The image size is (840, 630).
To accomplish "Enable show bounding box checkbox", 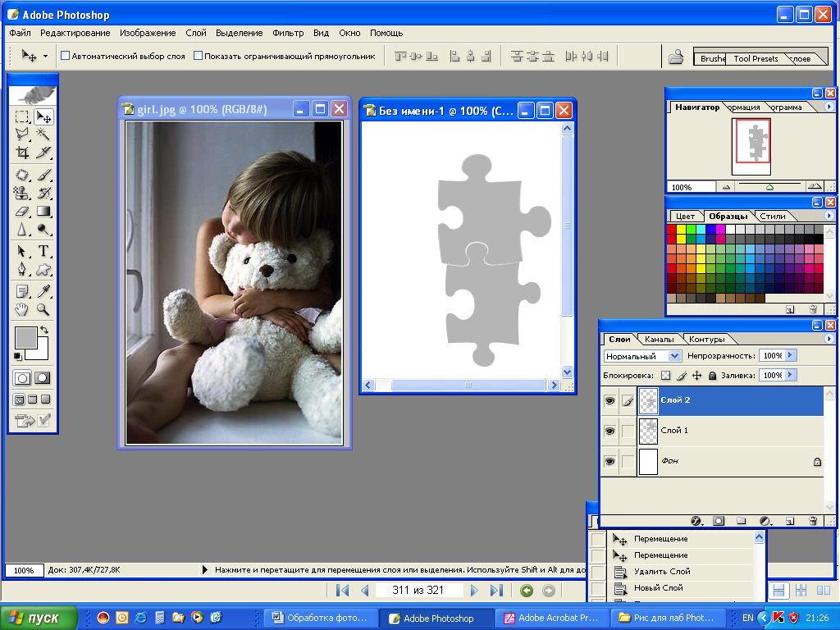I will point(198,56).
